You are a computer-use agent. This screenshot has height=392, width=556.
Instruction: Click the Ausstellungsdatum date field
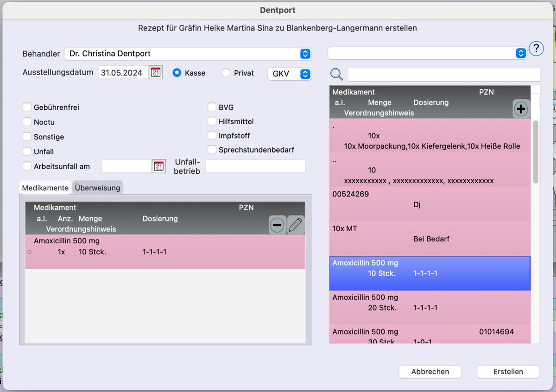pyautogui.click(x=123, y=73)
